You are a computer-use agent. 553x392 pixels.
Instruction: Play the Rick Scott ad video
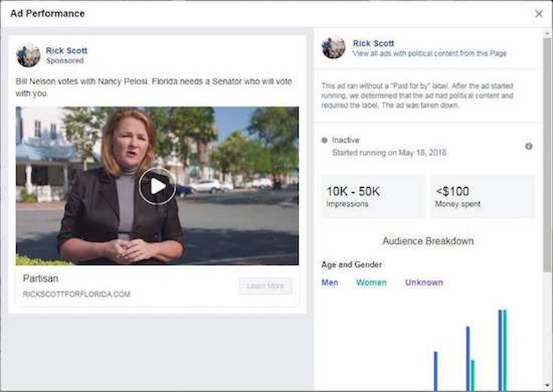click(157, 186)
